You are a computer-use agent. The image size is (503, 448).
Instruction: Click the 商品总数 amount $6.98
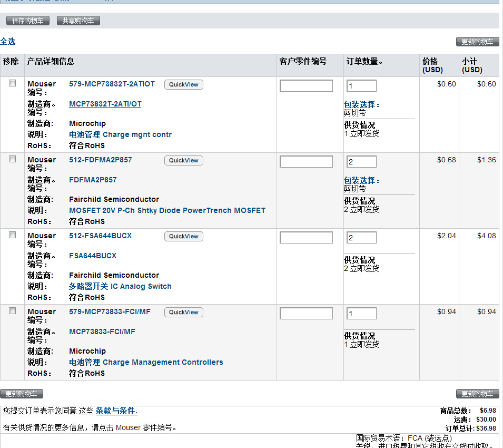point(488,411)
